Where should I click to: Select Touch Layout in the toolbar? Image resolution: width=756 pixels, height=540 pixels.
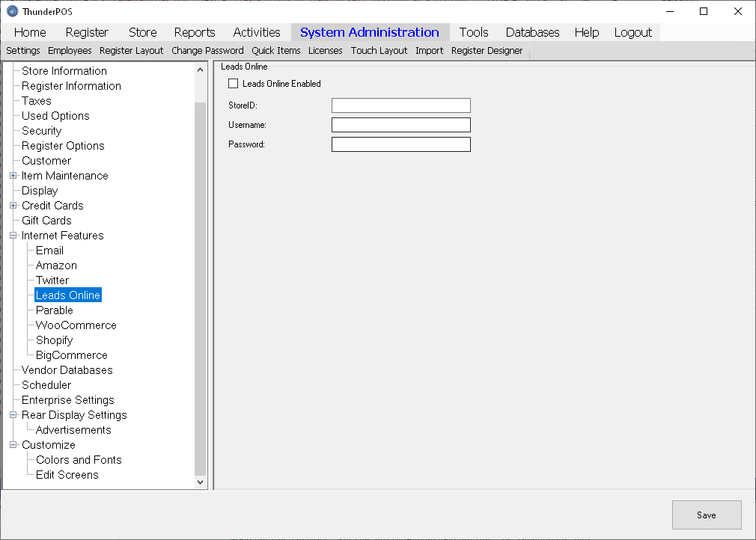click(x=379, y=51)
